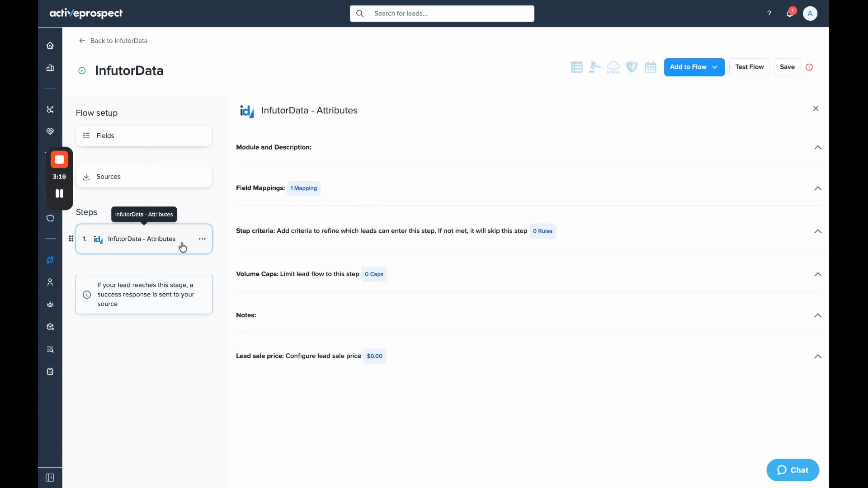Screen dimensions: 868x488
Task: Click the 0 Rules badge
Action: point(542,231)
